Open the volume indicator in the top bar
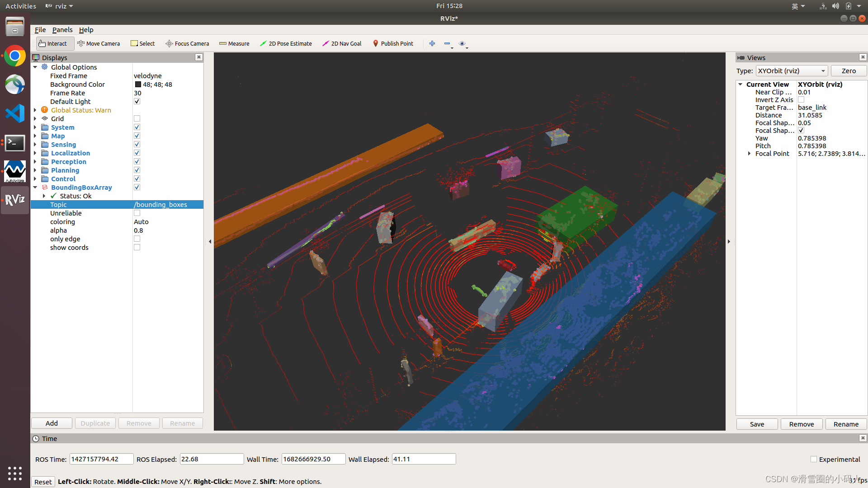This screenshot has height=488, width=868. click(x=835, y=6)
